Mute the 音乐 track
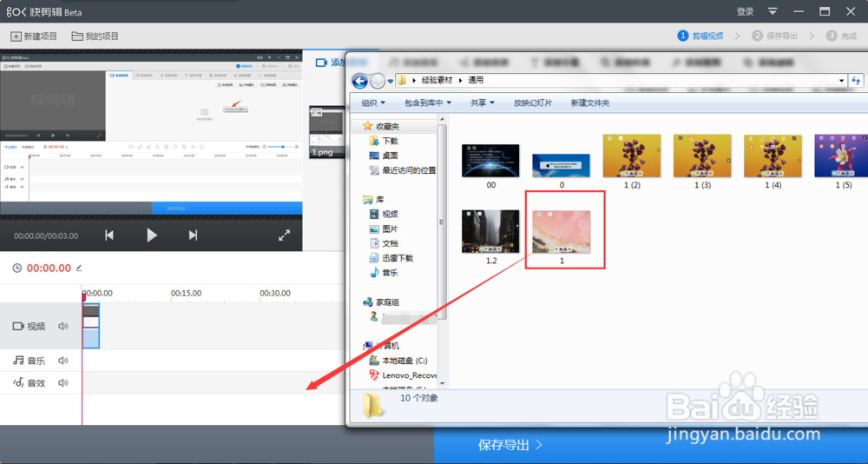This screenshot has height=464, width=868. (63, 361)
